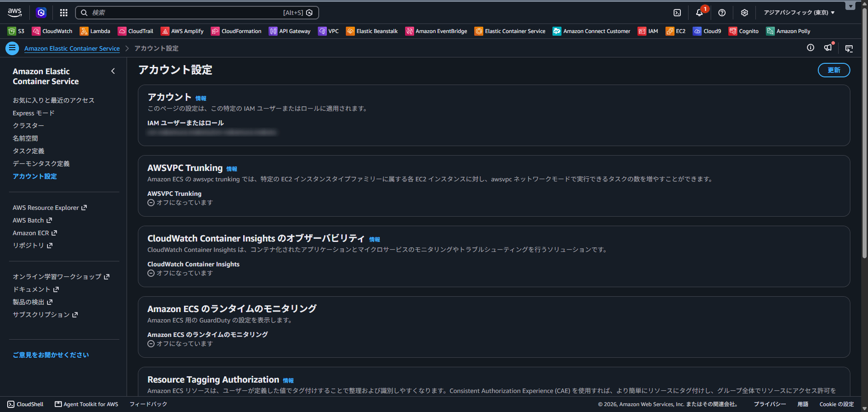The height and width of the screenshot is (412, 868).
Task: Open the page info panel icon
Action: click(811, 48)
